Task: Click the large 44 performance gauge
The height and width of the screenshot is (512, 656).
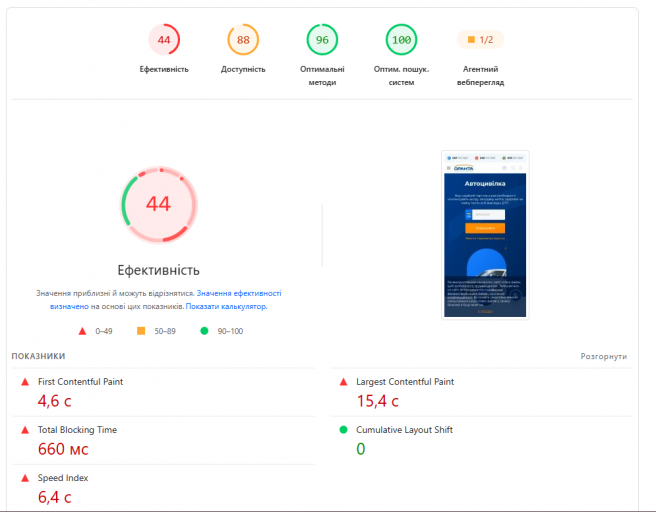Action: click(x=159, y=205)
